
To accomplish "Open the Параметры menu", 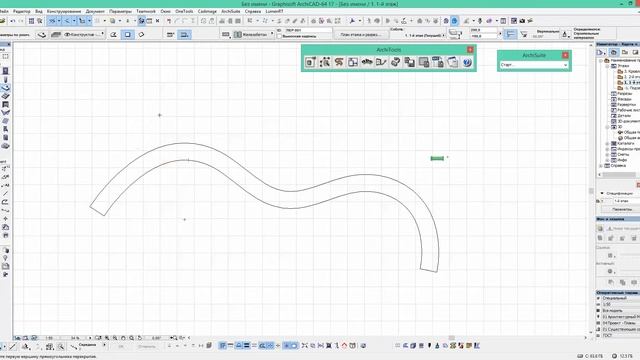I will pos(120,11).
